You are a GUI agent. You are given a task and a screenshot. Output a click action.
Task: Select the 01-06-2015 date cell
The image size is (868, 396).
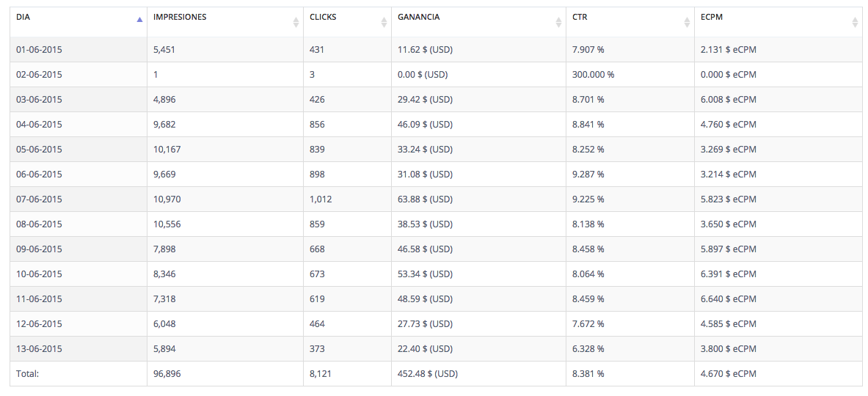[x=39, y=50]
